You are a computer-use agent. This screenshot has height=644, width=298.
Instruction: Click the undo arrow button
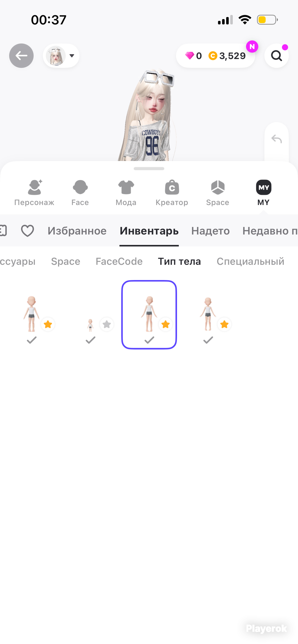(277, 139)
